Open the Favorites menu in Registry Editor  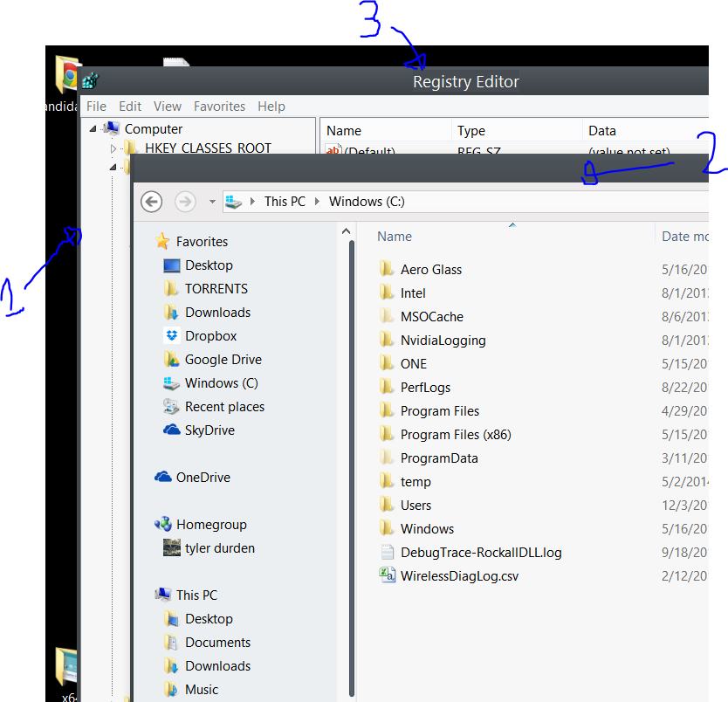[x=219, y=107]
